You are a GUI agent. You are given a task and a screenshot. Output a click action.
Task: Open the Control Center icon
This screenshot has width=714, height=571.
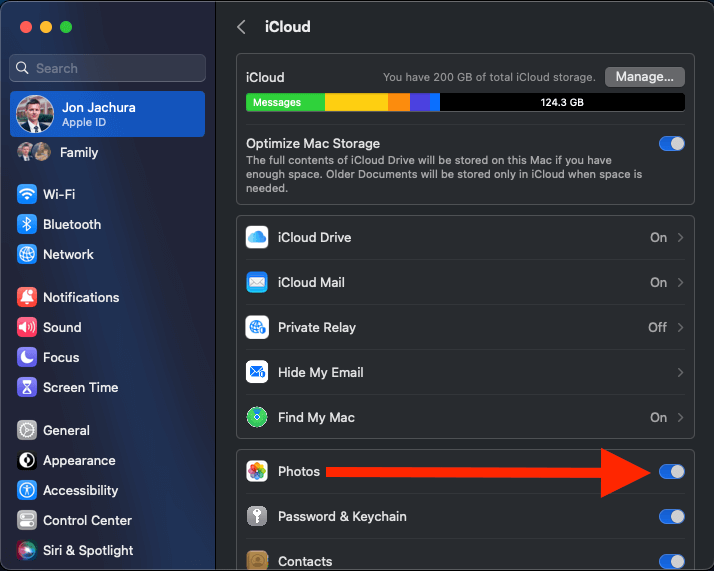27,520
